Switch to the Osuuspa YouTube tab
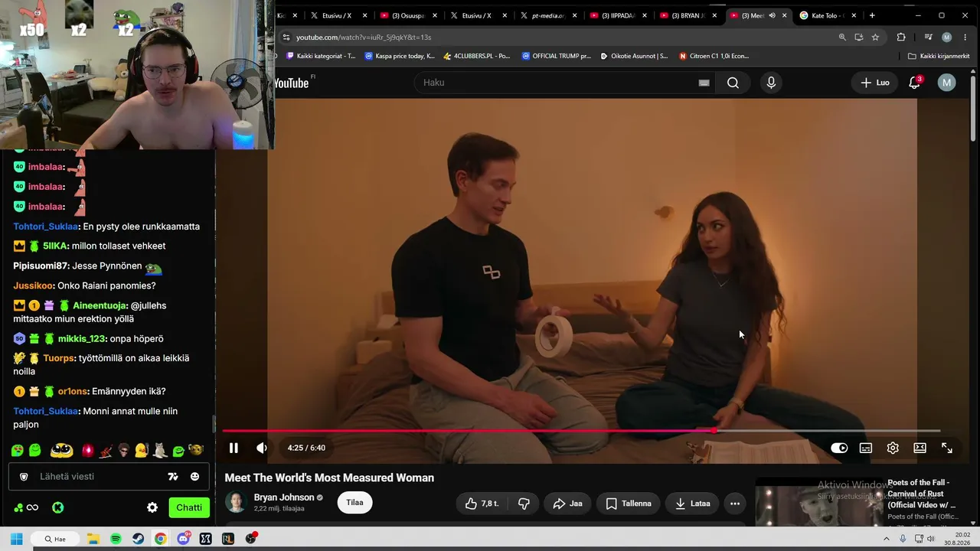This screenshot has height=551, width=980. pos(407,15)
